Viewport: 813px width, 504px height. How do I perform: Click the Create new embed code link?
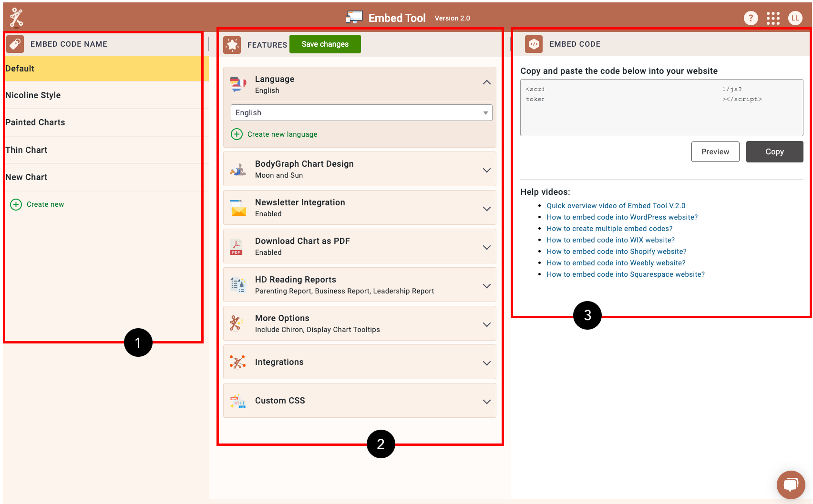45,204
